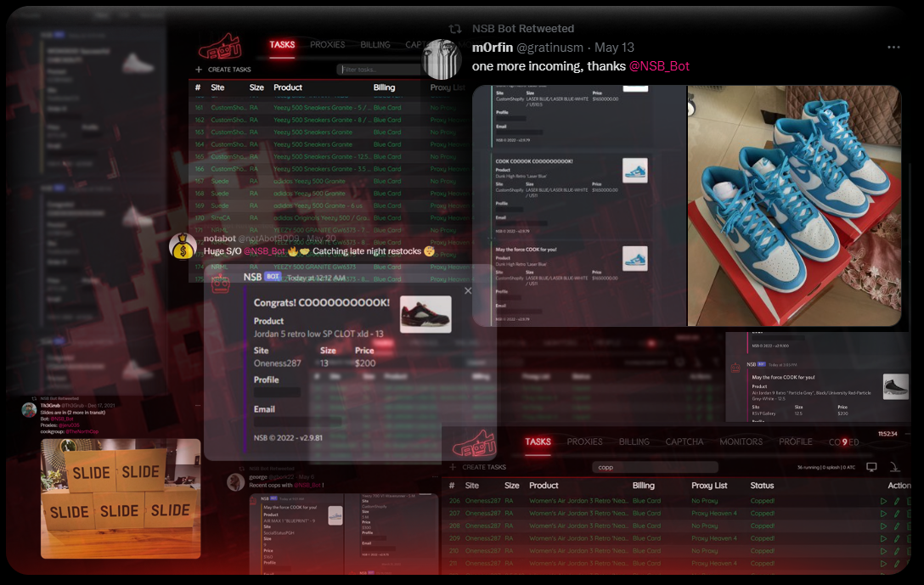Go to the COPPED tab

[x=843, y=442]
